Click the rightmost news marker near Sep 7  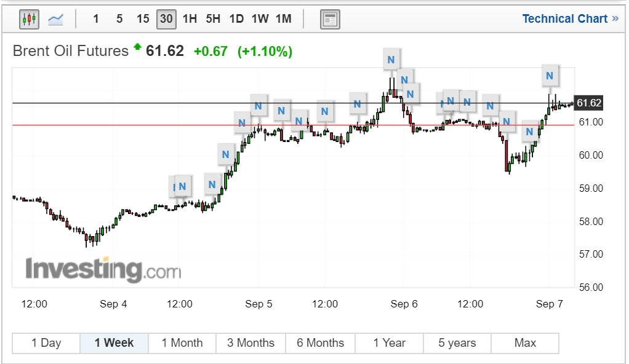550,77
